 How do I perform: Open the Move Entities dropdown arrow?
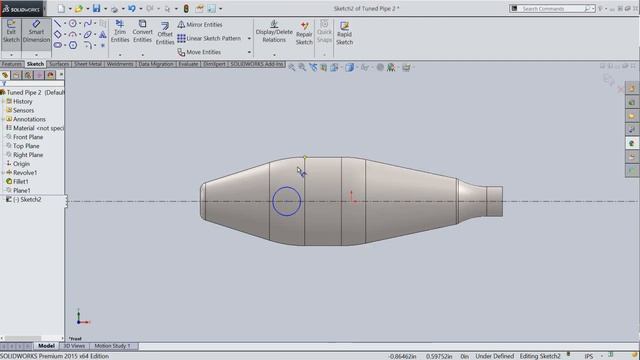pos(249,52)
